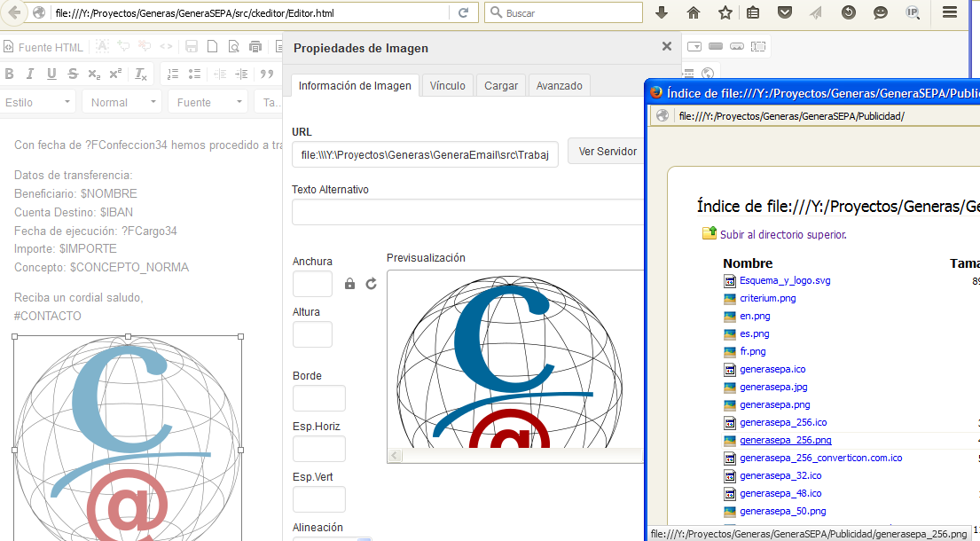Lock the image aspect ratio
This screenshot has height=541, width=980.
(x=350, y=284)
